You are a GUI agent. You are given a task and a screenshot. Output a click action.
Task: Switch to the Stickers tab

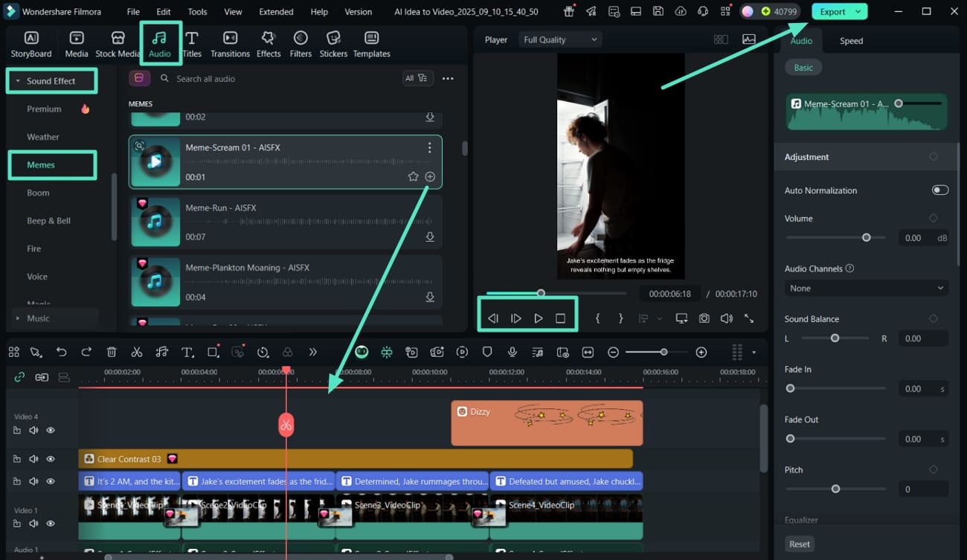333,45
